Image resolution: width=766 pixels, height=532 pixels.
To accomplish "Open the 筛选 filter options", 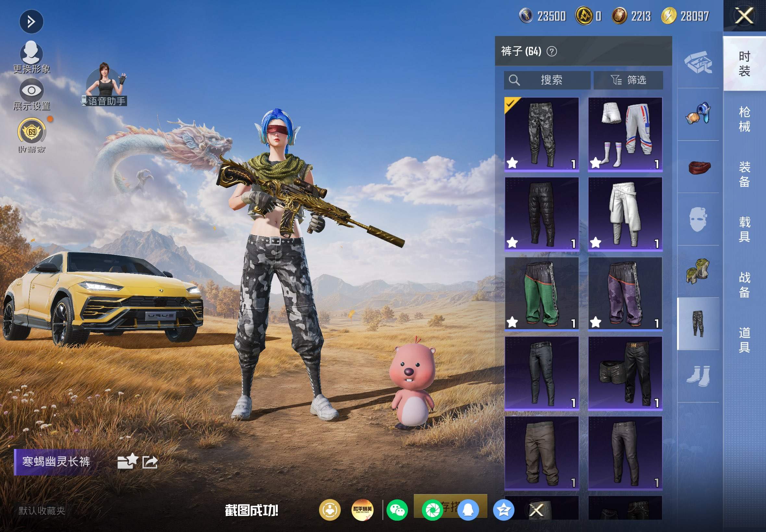I will (628, 80).
